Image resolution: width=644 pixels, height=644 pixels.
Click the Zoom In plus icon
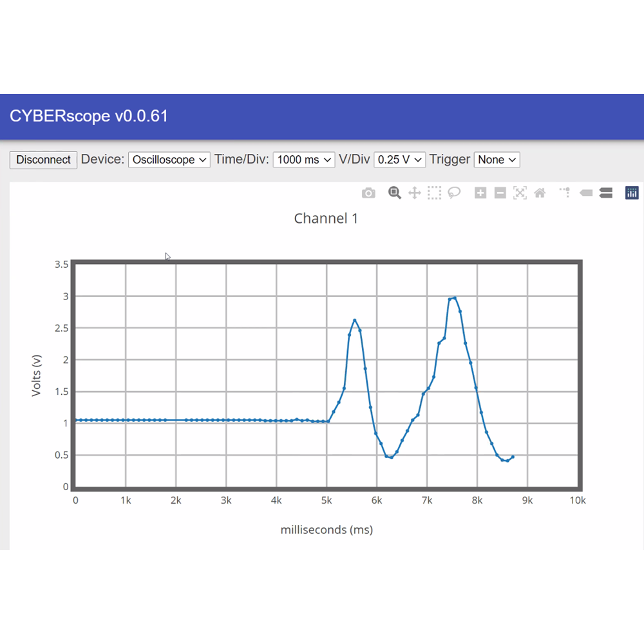(480, 193)
